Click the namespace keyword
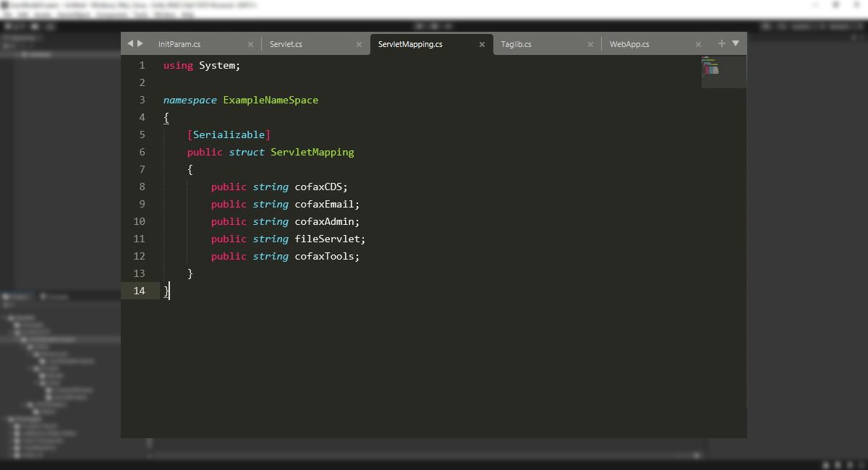This screenshot has width=868, height=470. coord(190,100)
